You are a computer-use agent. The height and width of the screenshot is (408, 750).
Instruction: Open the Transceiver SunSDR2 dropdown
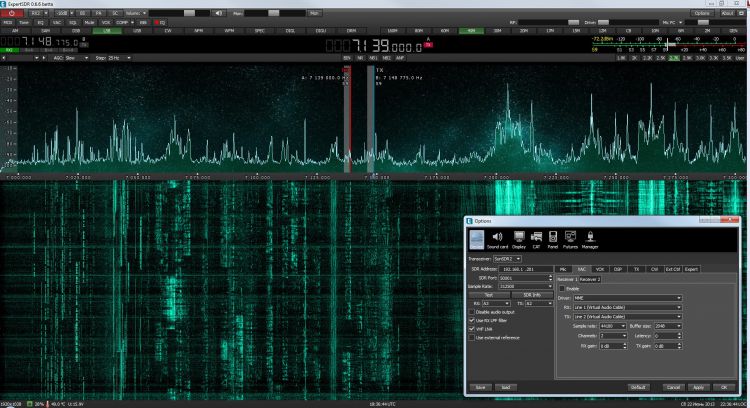pyautogui.click(x=507, y=259)
